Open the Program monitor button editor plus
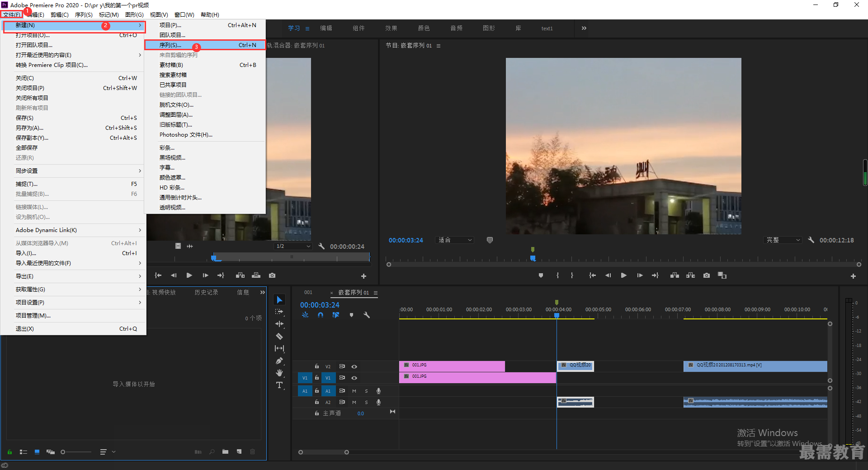Image resolution: width=868 pixels, height=470 pixels. point(853,276)
